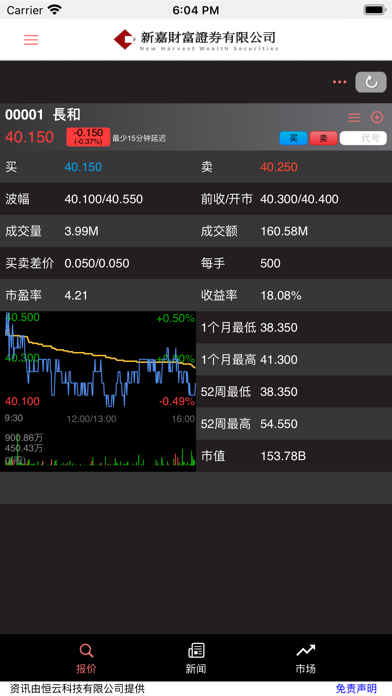Switch to the 新闻 news tab
The image size is (392, 696).
tap(196, 659)
